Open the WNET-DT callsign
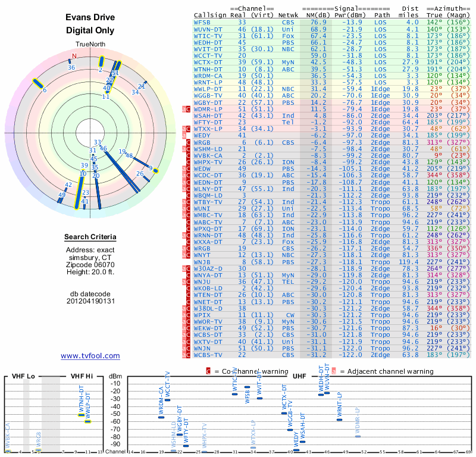 tap(208, 302)
